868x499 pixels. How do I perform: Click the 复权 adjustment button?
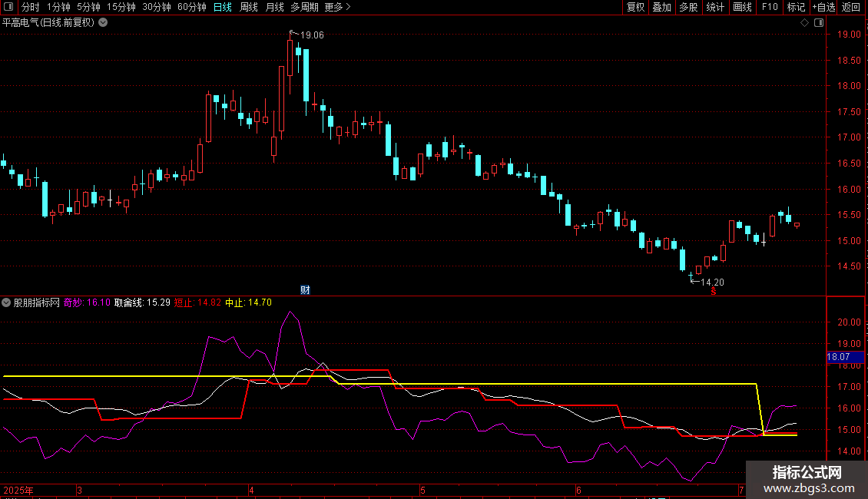click(x=635, y=7)
